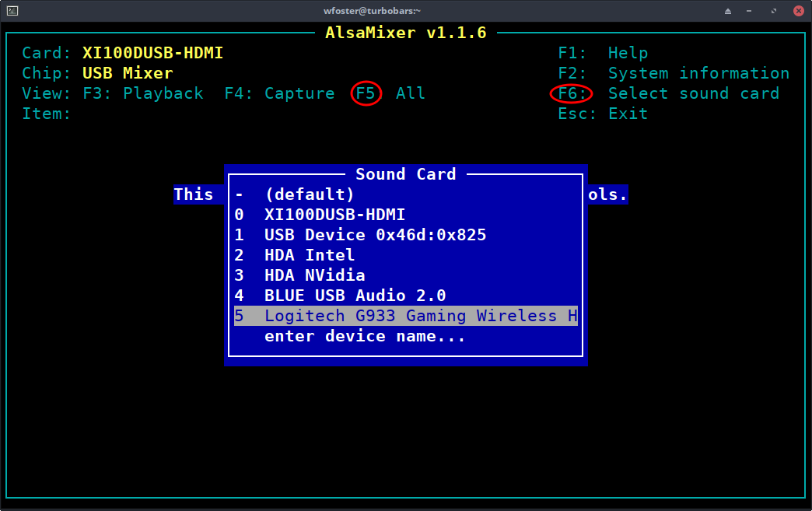This screenshot has width=812, height=511.
Task: Select Logitech G933 Gaming Wireless entry
Action: [405, 316]
